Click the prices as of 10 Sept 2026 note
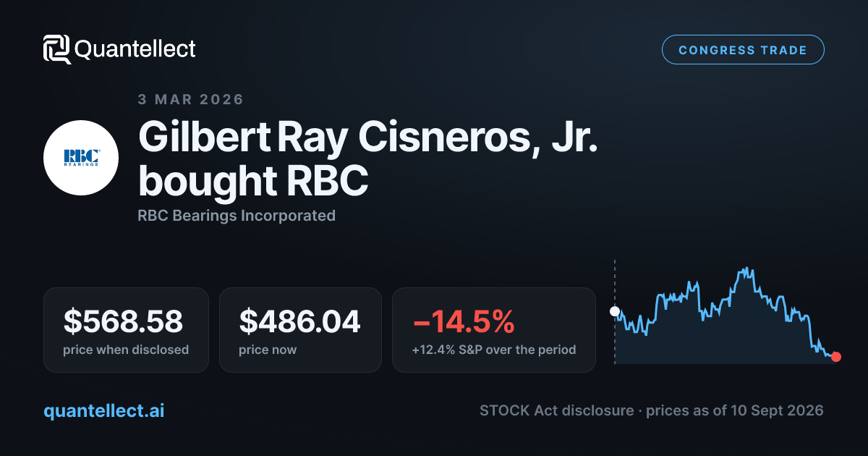This screenshot has width=868, height=456. coord(734,410)
